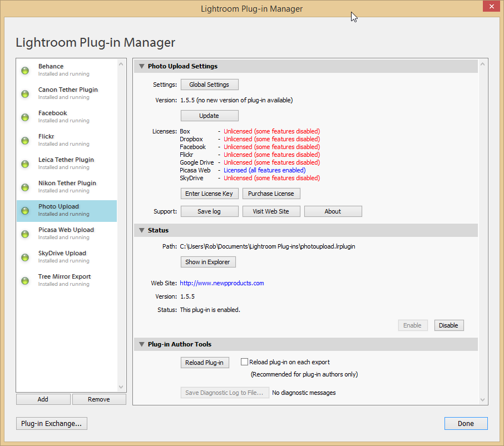Click Plug-in Exchange button
Image resolution: width=504 pixels, height=446 pixels.
pyautogui.click(x=51, y=424)
